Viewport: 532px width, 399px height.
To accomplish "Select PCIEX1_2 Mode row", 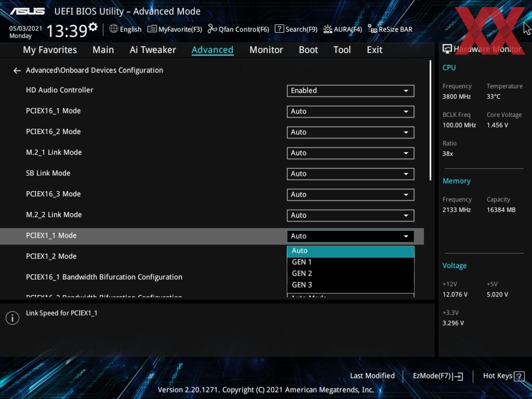I will point(212,257).
